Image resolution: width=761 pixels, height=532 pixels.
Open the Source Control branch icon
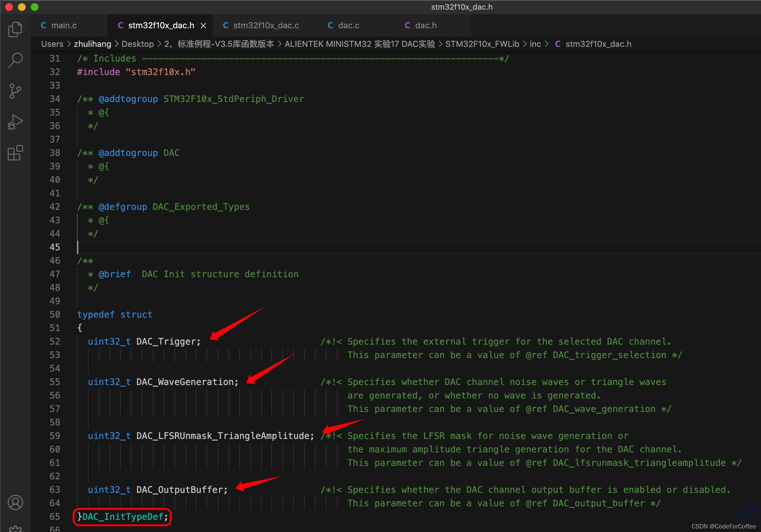15,91
